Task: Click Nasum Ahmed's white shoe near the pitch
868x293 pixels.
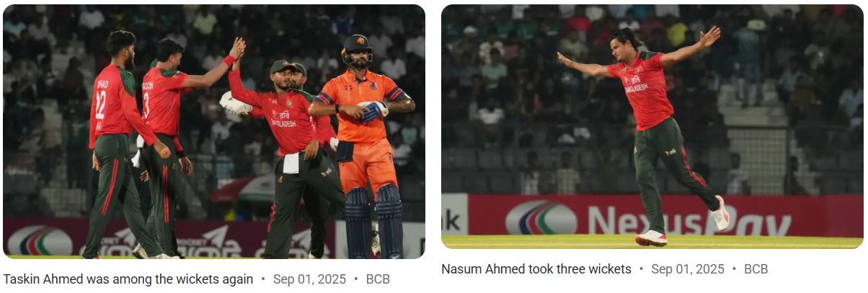Action: [651, 238]
